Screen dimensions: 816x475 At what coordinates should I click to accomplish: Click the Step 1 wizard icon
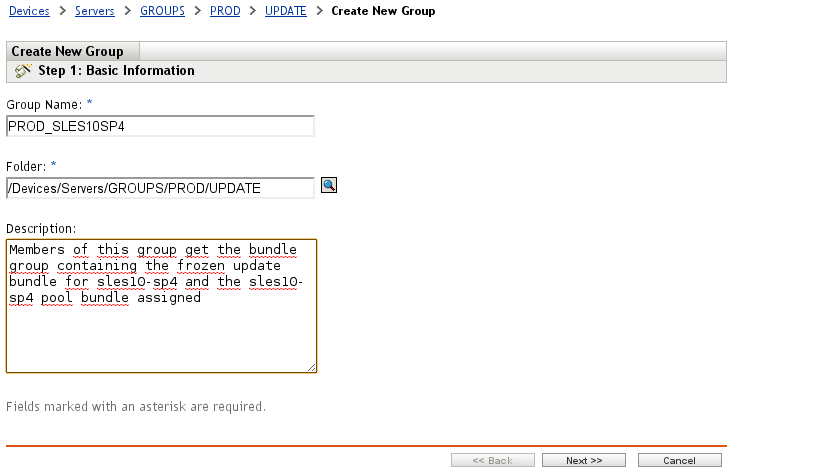pyautogui.click(x=23, y=71)
